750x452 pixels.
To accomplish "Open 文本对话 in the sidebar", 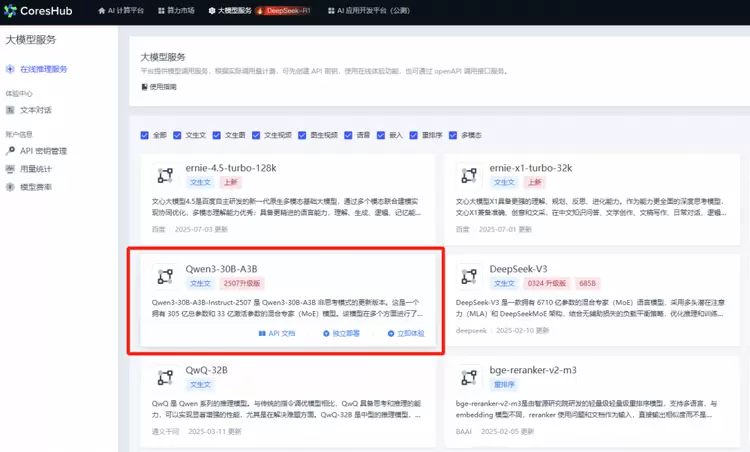I will pyautogui.click(x=36, y=110).
